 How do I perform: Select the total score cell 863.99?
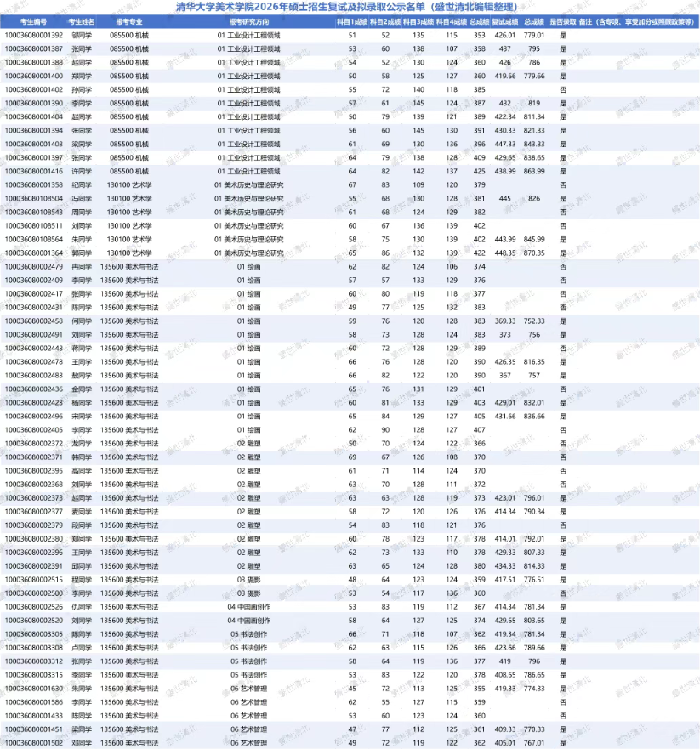[534, 171]
